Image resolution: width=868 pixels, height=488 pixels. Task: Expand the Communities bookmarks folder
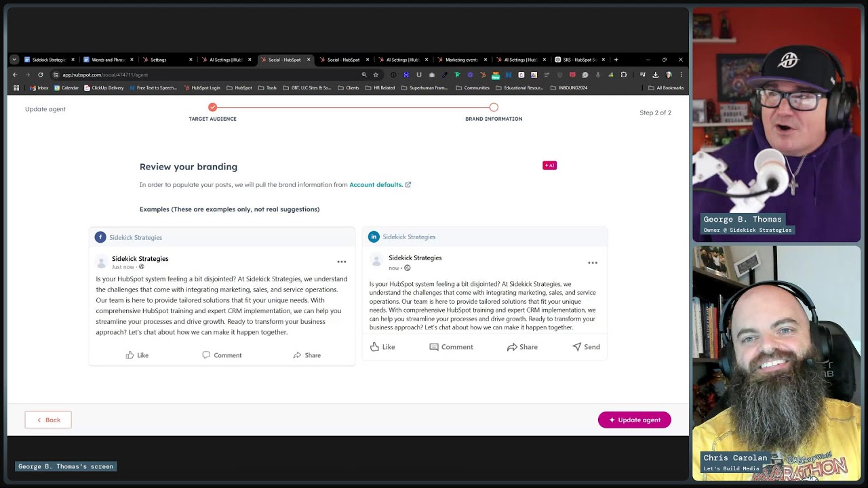473,87
